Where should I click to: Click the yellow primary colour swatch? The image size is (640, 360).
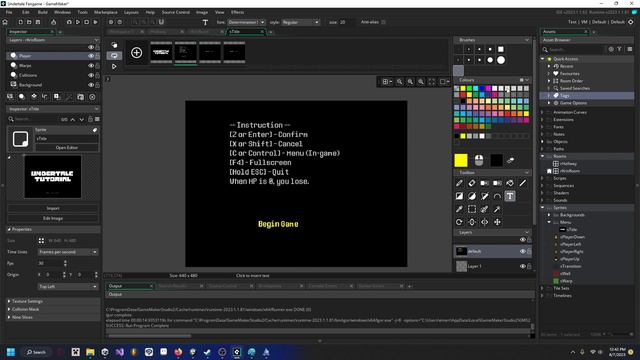pos(461,160)
